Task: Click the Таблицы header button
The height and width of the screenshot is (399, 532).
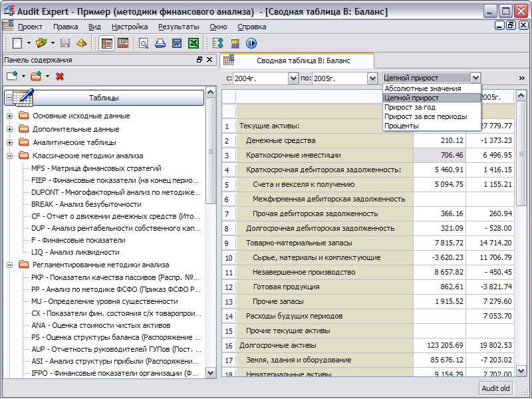Action: pos(104,98)
